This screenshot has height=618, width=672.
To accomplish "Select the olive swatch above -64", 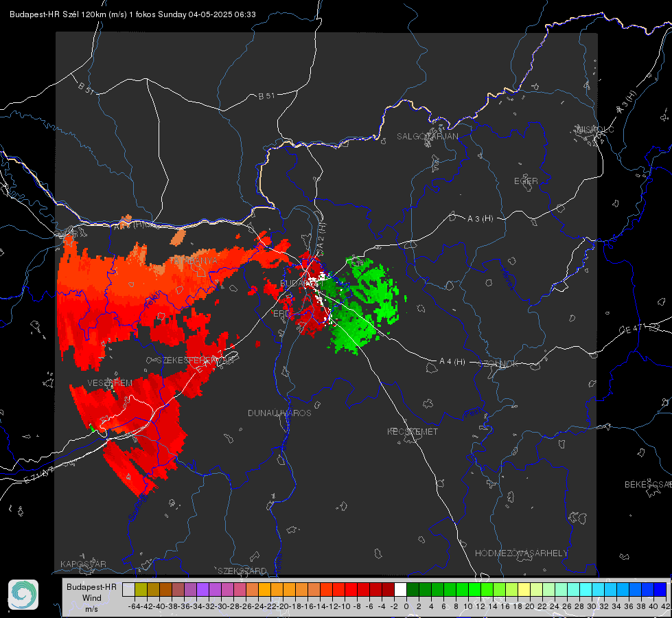I will [141, 589].
